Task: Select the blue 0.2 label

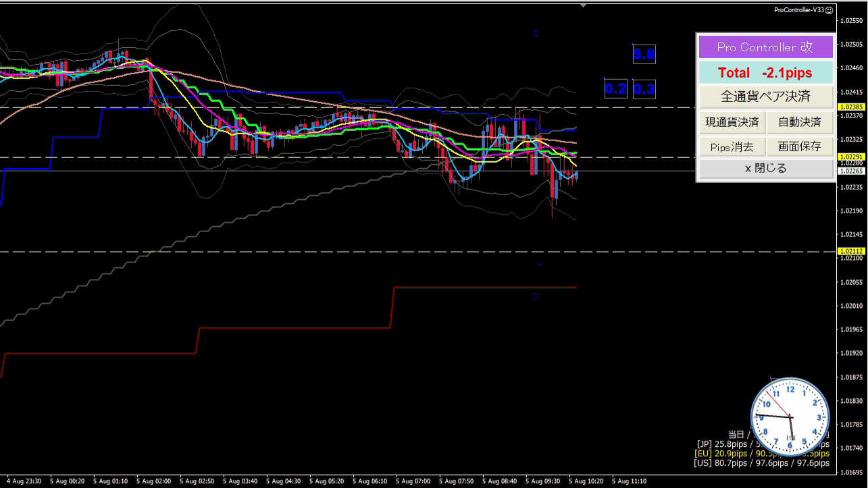Action: pyautogui.click(x=615, y=88)
